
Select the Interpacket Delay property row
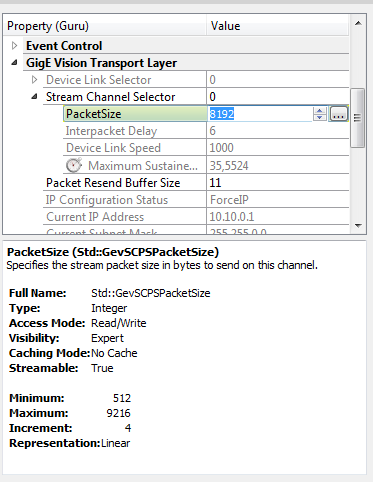[x=206, y=131]
